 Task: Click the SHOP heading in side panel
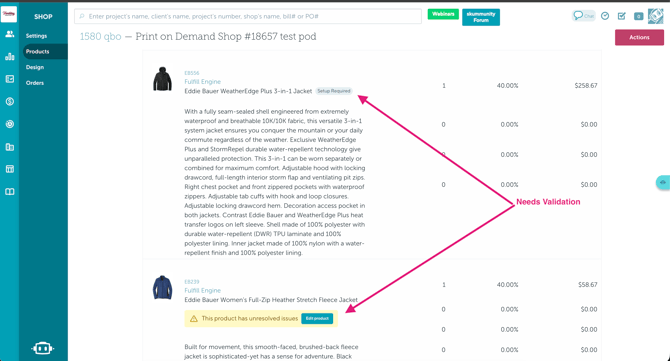tap(43, 17)
